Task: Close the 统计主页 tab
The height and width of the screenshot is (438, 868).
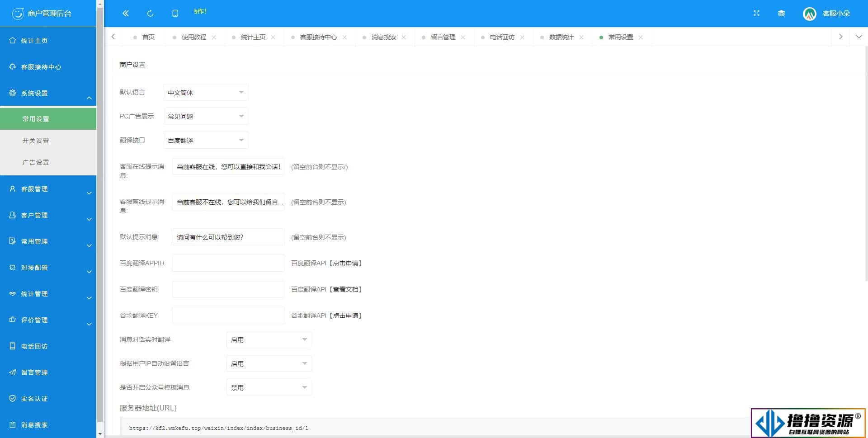Action: tap(273, 37)
